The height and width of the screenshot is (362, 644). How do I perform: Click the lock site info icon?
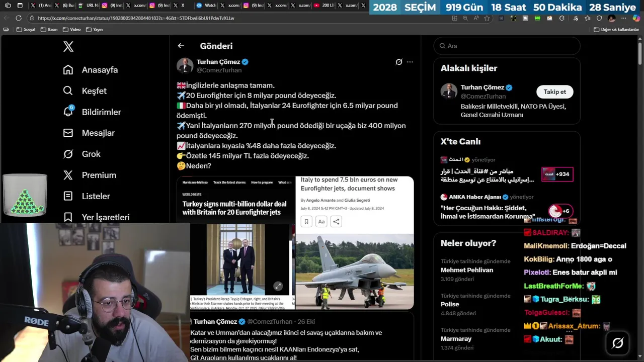pyautogui.click(x=32, y=18)
